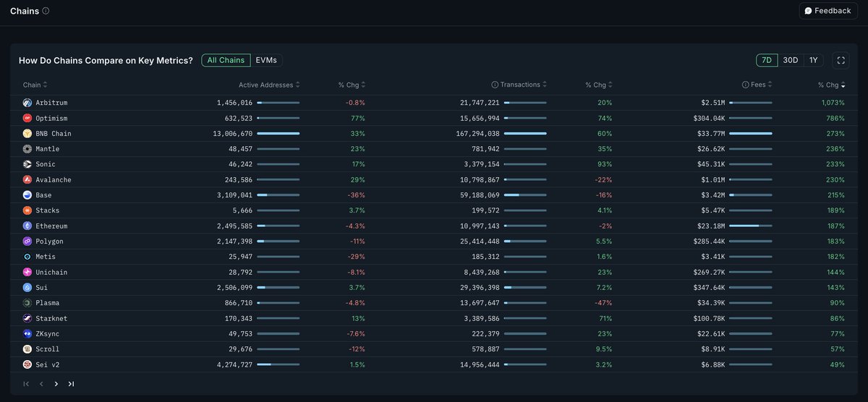Switch filter to EVMs chains

tap(266, 60)
